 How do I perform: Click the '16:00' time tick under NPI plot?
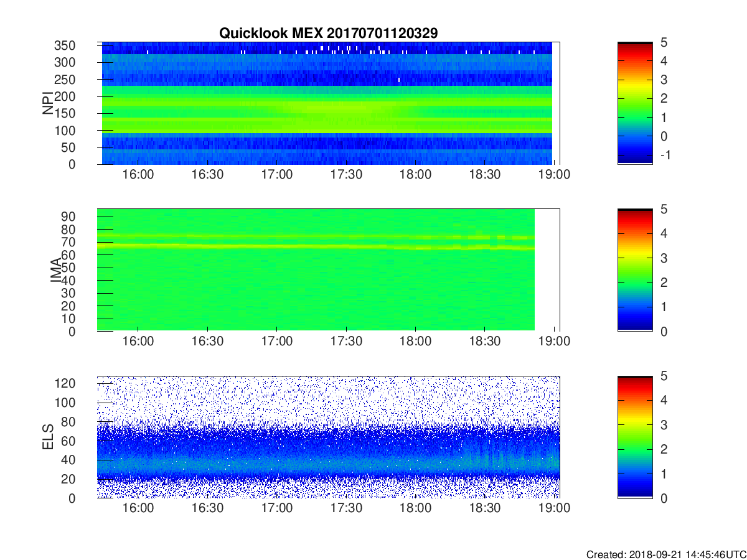coord(138,174)
